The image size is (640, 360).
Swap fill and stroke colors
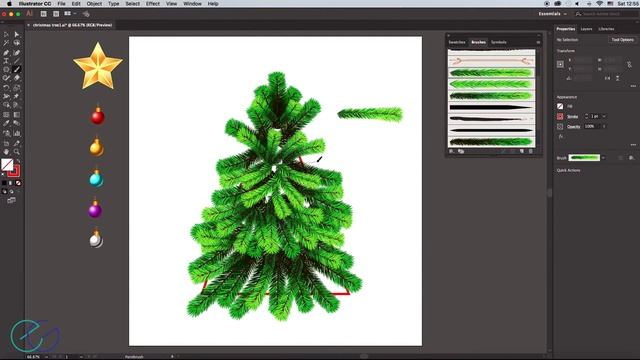(18, 161)
